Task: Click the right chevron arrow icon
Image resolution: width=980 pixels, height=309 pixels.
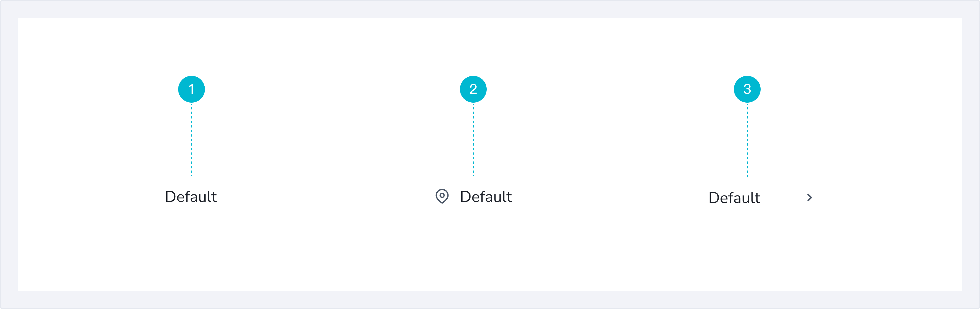Action: tap(810, 197)
